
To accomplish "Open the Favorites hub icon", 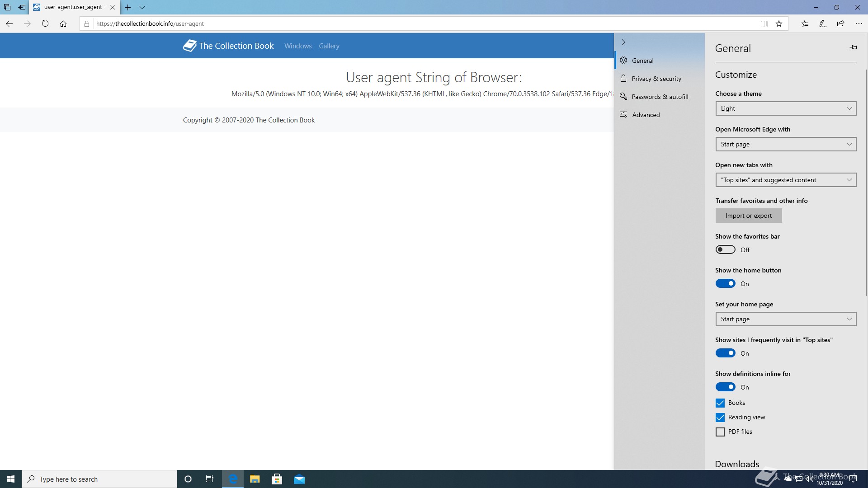I will click(x=805, y=23).
